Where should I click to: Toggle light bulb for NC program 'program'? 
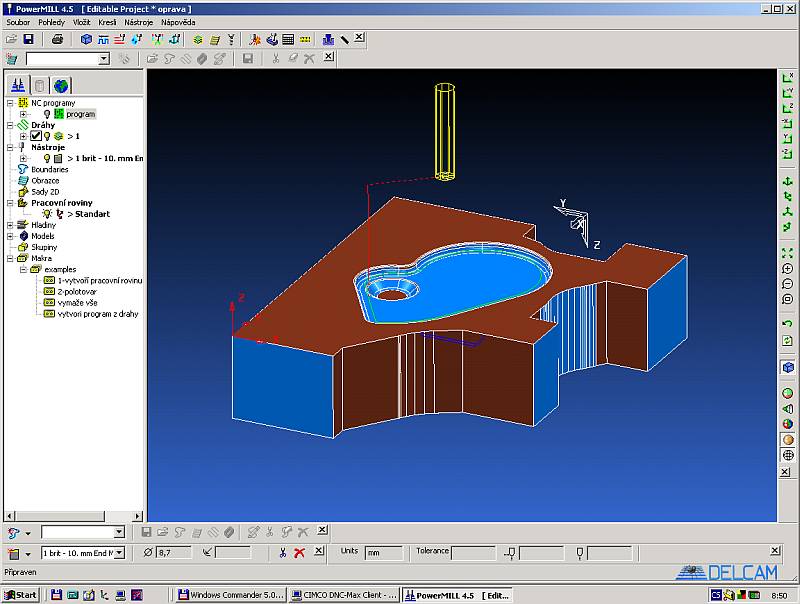click(47, 114)
